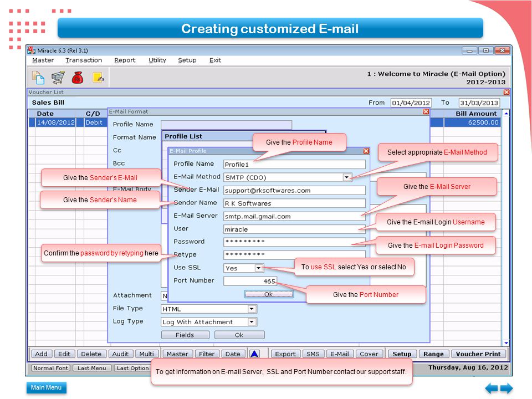Click the Profile Name field containing Profile1
This screenshot has width=532, height=399.
pyautogui.click(x=294, y=164)
